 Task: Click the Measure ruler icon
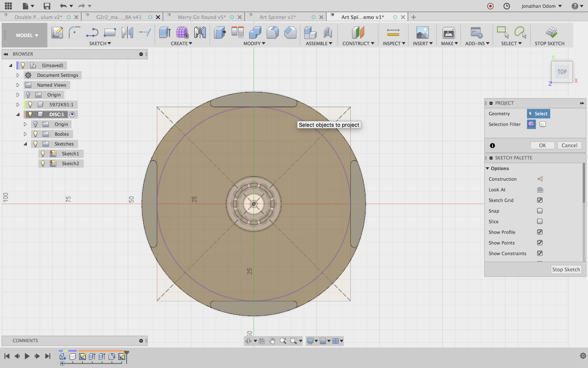coord(393,32)
